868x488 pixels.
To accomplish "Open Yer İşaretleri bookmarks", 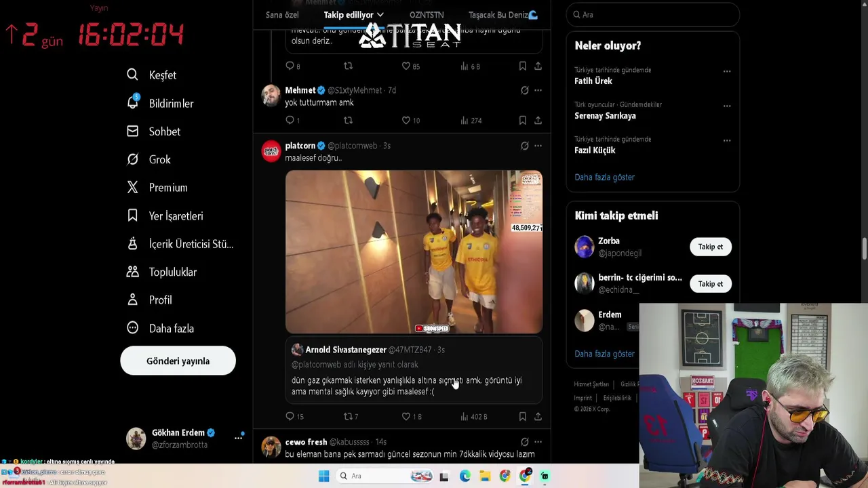I will [x=165, y=216].
